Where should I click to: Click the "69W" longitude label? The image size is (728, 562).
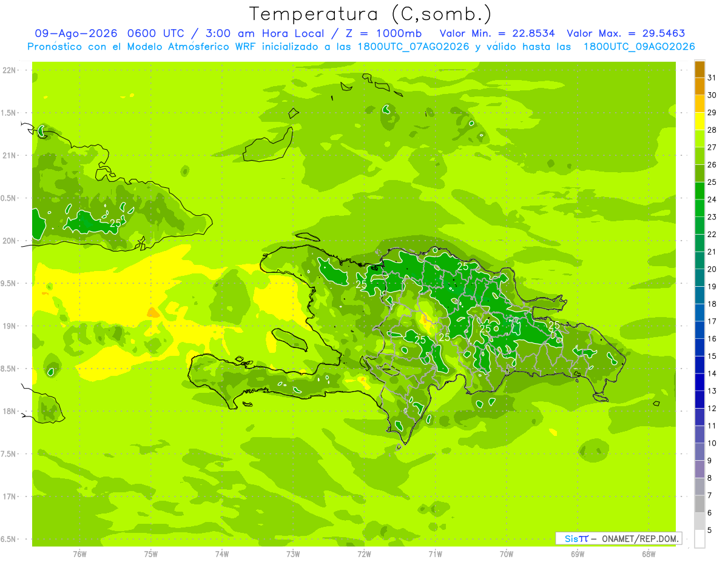tap(578, 555)
